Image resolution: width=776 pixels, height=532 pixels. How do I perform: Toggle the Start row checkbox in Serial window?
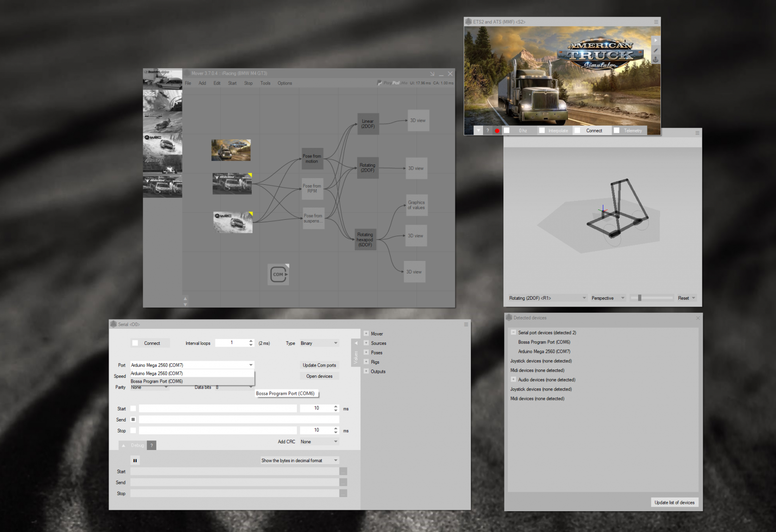133,409
